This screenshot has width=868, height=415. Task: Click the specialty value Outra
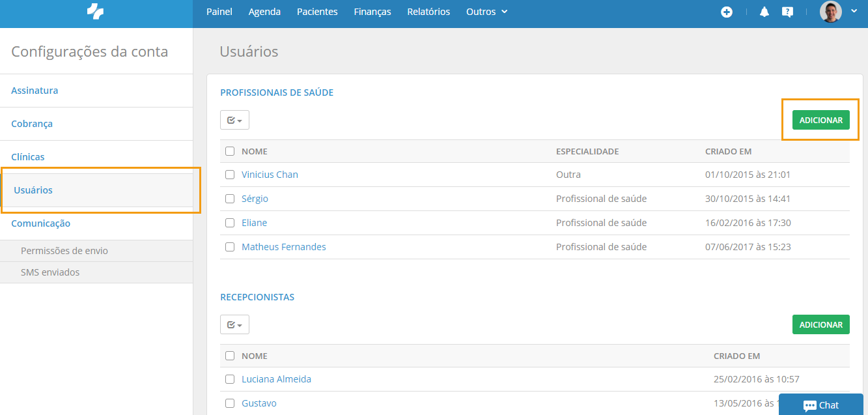568,175
